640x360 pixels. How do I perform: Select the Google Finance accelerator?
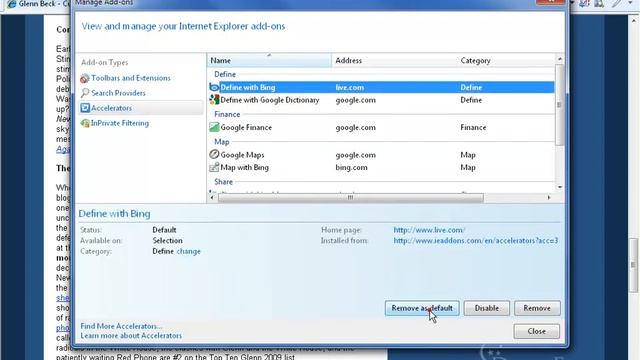[x=381, y=127]
